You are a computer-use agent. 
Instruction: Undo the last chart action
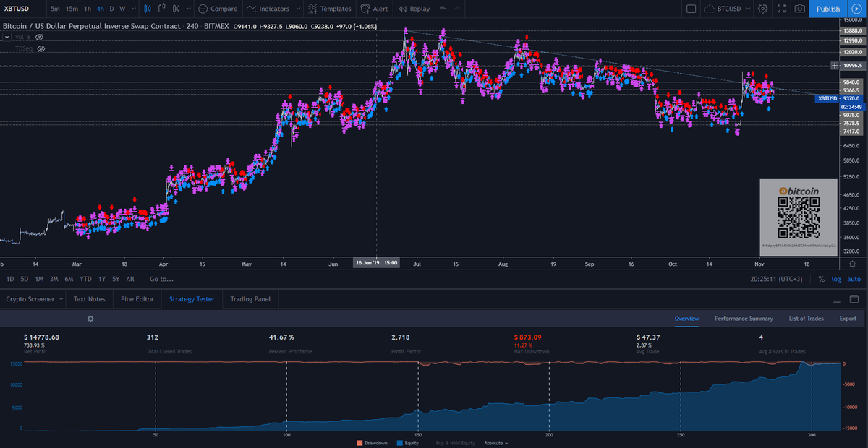[x=443, y=9]
